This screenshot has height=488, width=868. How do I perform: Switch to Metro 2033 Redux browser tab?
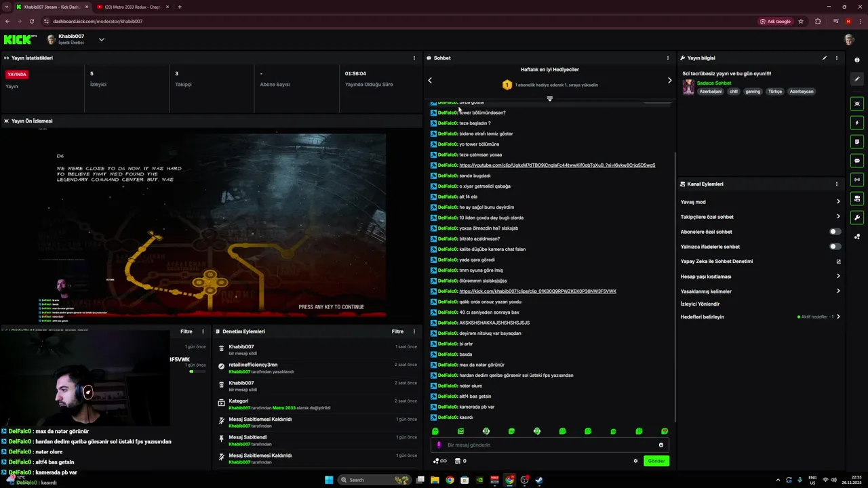pos(132,7)
